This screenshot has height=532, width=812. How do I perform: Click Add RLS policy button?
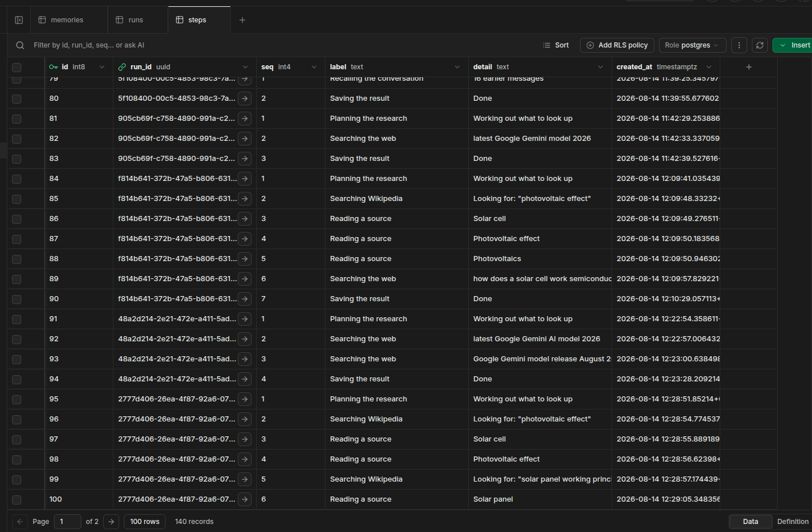coord(617,45)
